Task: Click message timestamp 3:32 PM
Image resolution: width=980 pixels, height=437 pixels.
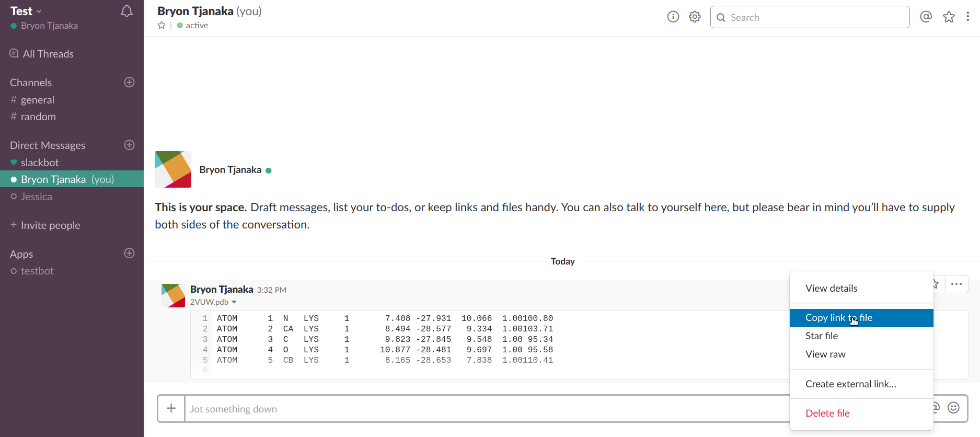Action: pyautogui.click(x=272, y=290)
